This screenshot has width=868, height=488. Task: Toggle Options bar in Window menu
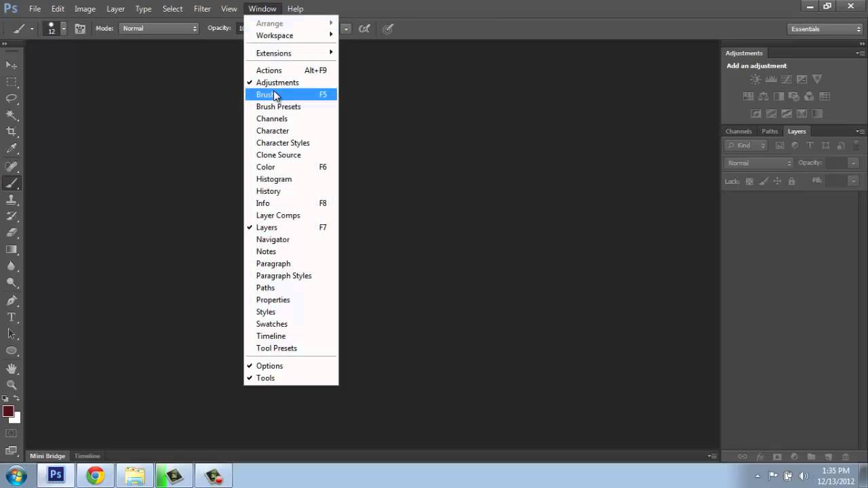[x=290, y=366]
